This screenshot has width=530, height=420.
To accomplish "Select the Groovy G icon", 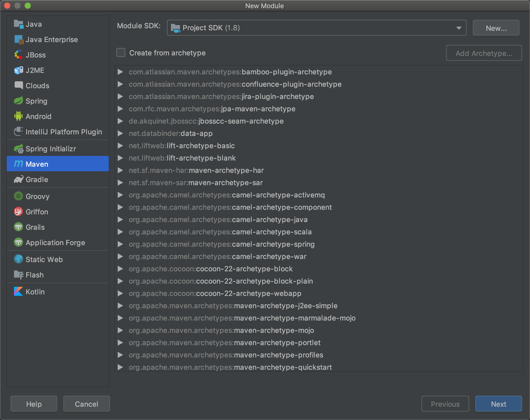I will (18, 196).
